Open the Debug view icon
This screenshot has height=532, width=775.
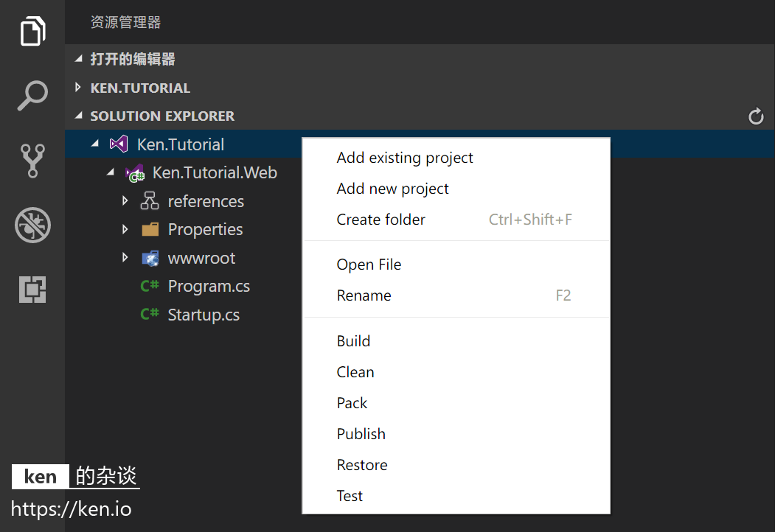point(32,225)
